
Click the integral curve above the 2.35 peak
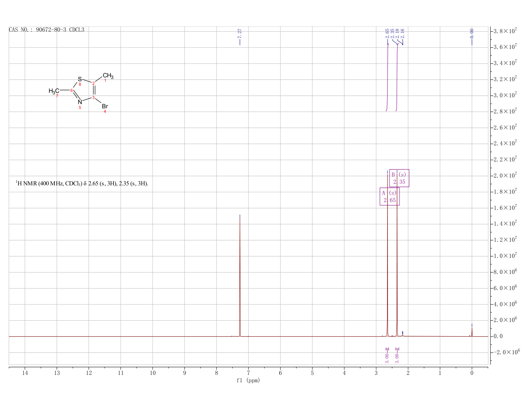pos(397,77)
